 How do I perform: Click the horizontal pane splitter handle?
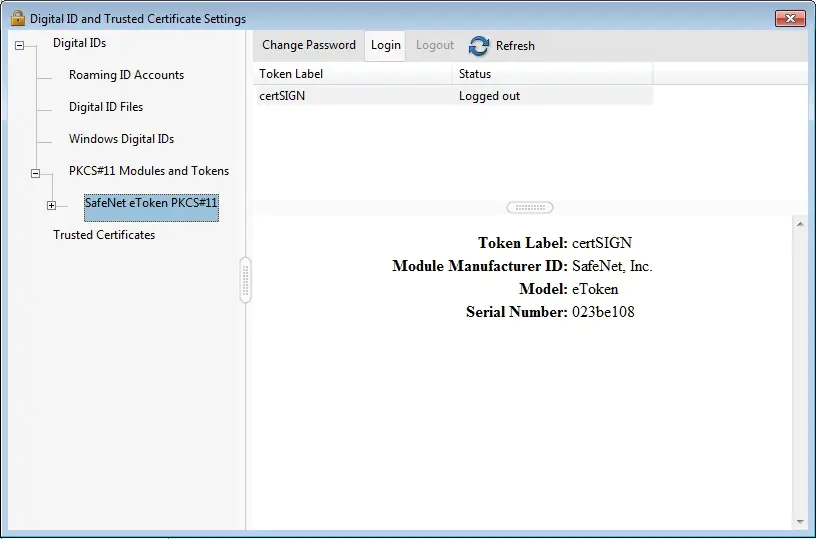point(530,208)
